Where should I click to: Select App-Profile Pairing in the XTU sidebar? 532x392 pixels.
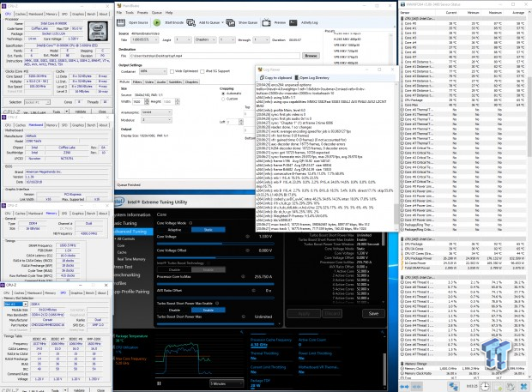[x=131, y=292]
